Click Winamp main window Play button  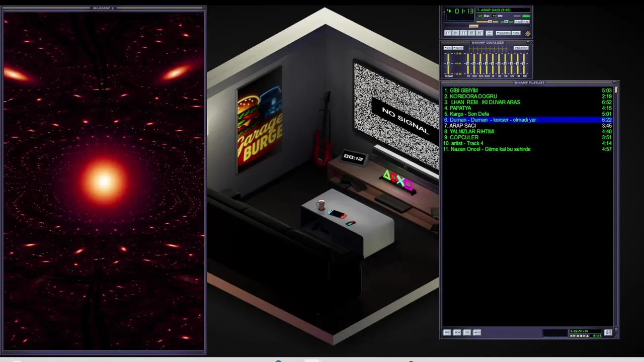[x=456, y=33]
